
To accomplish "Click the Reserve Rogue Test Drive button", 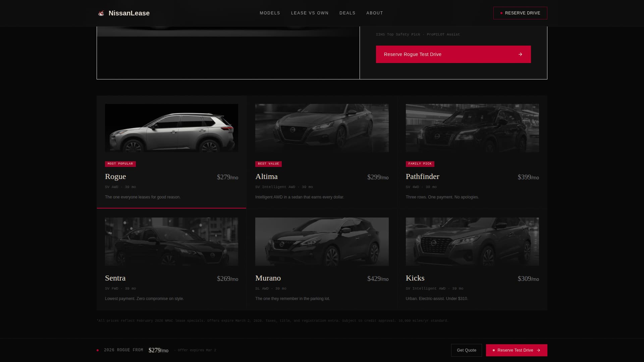I will (453, 54).
